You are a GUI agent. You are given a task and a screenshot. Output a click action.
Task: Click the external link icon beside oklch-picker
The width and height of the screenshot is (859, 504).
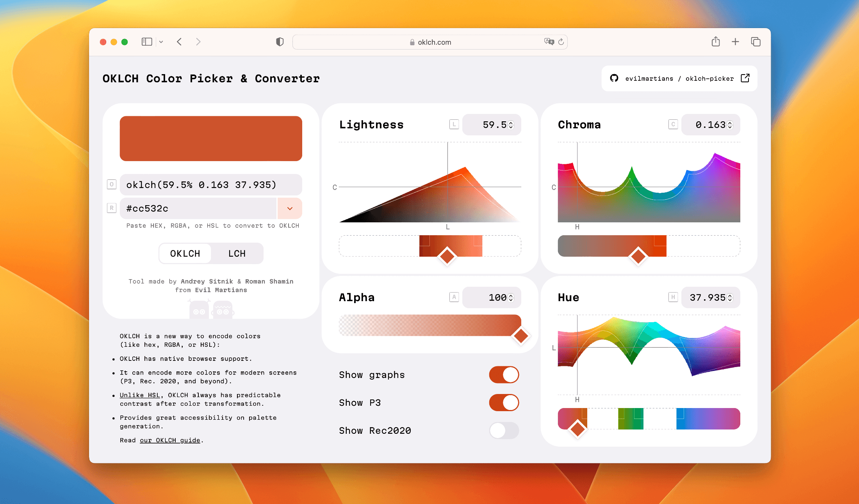click(x=745, y=78)
